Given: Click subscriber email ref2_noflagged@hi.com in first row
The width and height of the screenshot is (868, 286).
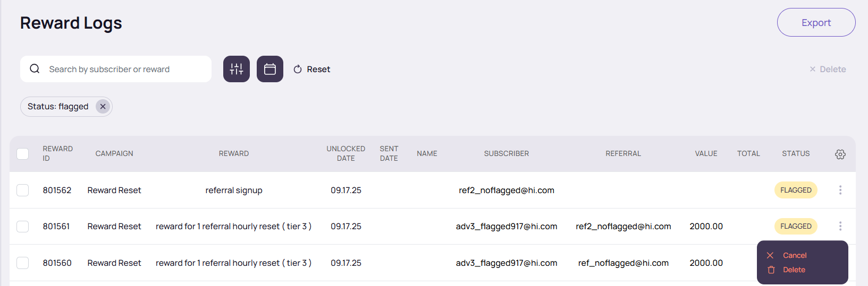Looking at the screenshot, I should tap(506, 190).
